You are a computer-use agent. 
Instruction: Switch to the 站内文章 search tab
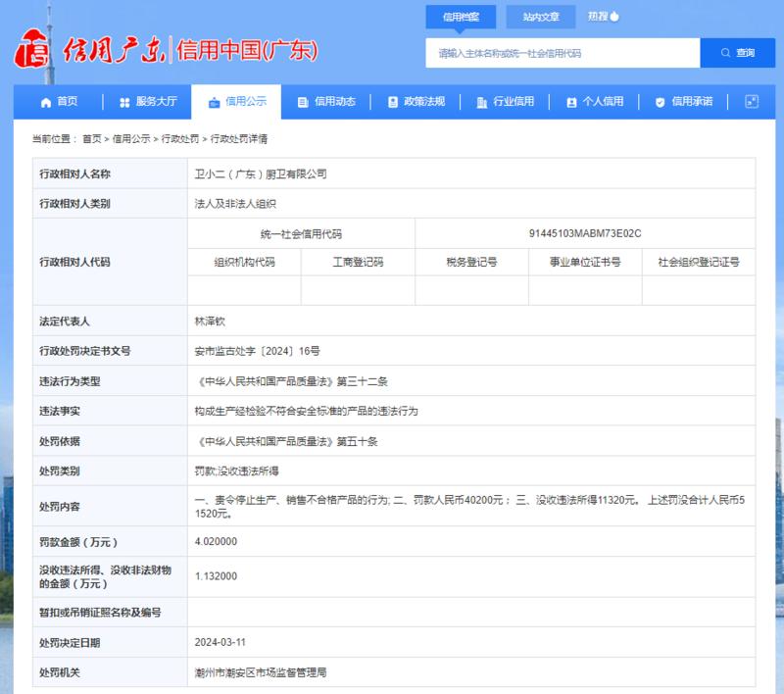tap(541, 17)
